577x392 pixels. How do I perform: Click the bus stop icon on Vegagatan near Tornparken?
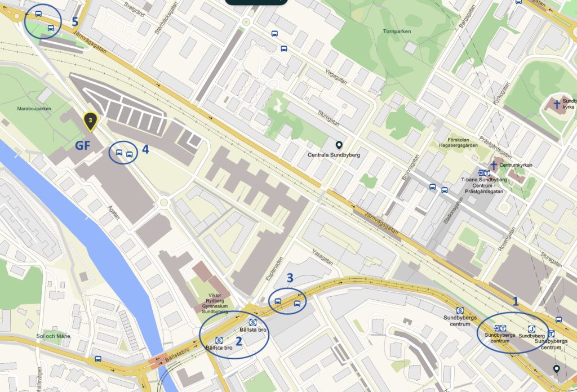284,48
